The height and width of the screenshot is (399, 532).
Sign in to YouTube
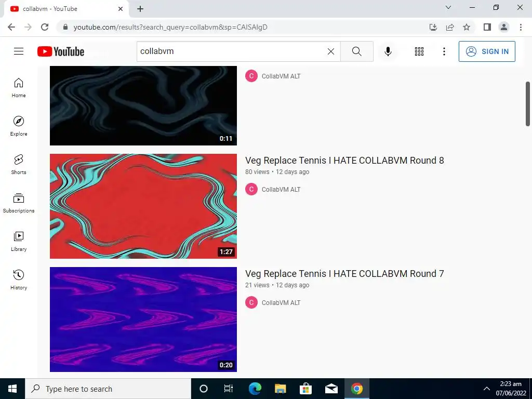(487, 51)
